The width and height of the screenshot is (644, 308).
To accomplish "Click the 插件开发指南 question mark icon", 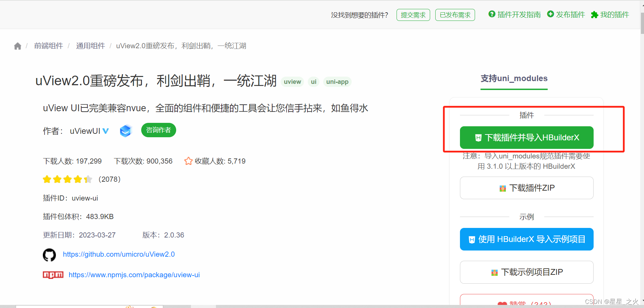I will (x=491, y=14).
